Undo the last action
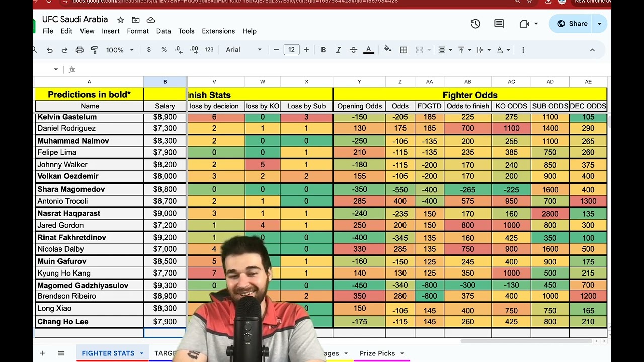Viewport: 644px width, 362px height. 50,50
